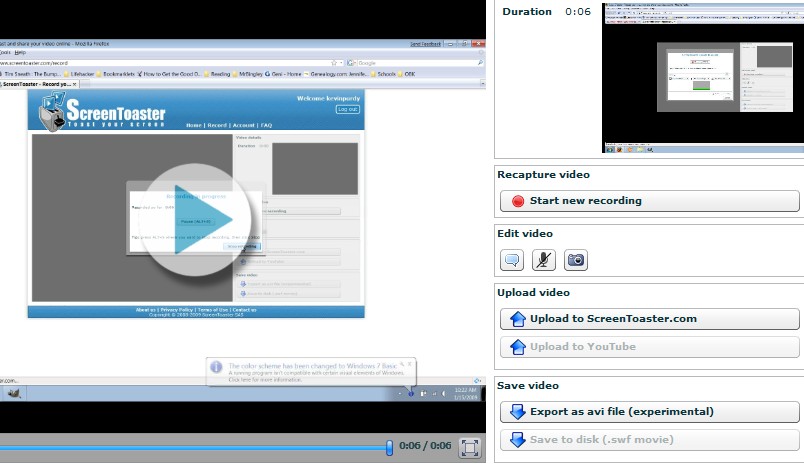
Task: Upload video to ScreenToaster.com
Action: (x=650, y=319)
